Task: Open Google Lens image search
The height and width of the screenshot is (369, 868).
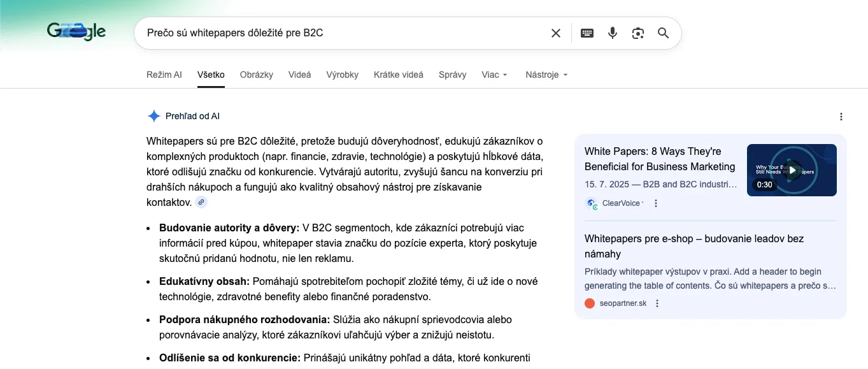Action: 638,33
